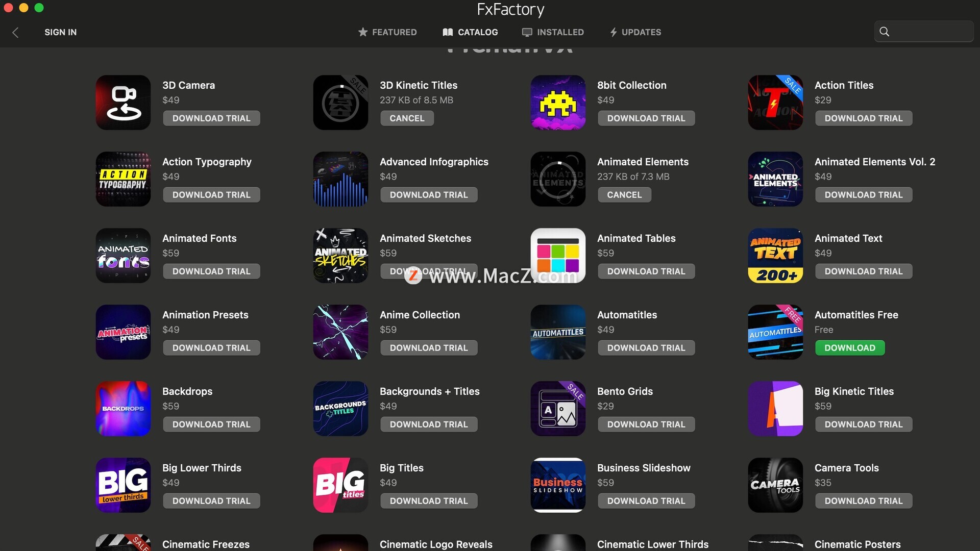Download trial for Anime Collection
The height and width of the screenshot is (551, 980).
point(429,348)
